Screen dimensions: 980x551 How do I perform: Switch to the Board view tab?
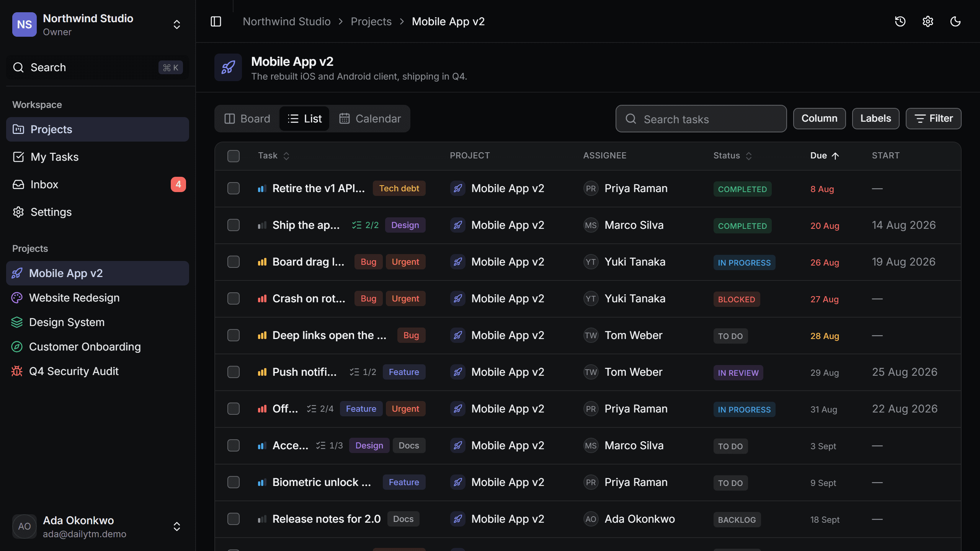pyautogui.click(x=247, y=119)
